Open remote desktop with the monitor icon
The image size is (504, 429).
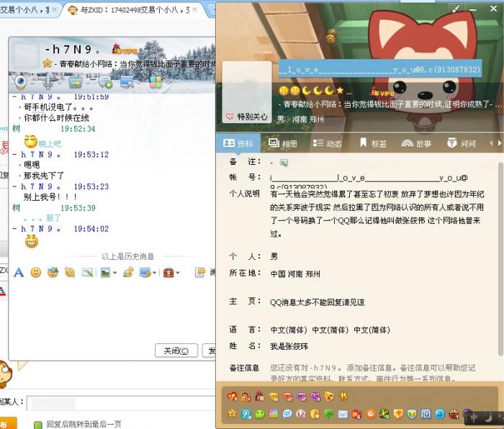[127, 82]
